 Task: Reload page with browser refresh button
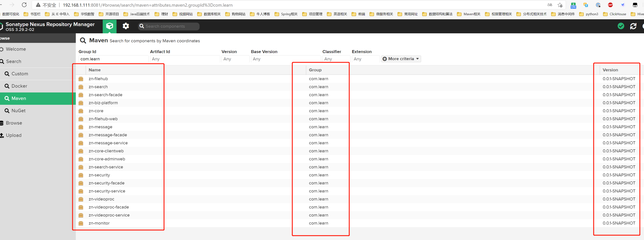(24, 5)
